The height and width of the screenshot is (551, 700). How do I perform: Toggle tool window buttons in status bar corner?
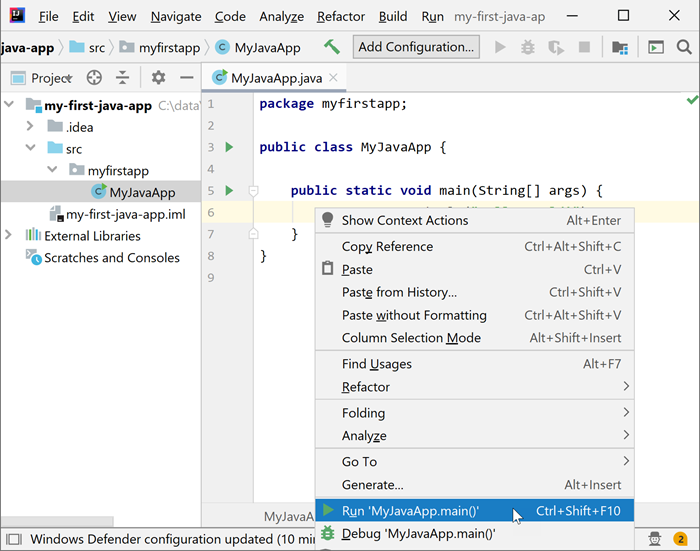tap(12, 539)
